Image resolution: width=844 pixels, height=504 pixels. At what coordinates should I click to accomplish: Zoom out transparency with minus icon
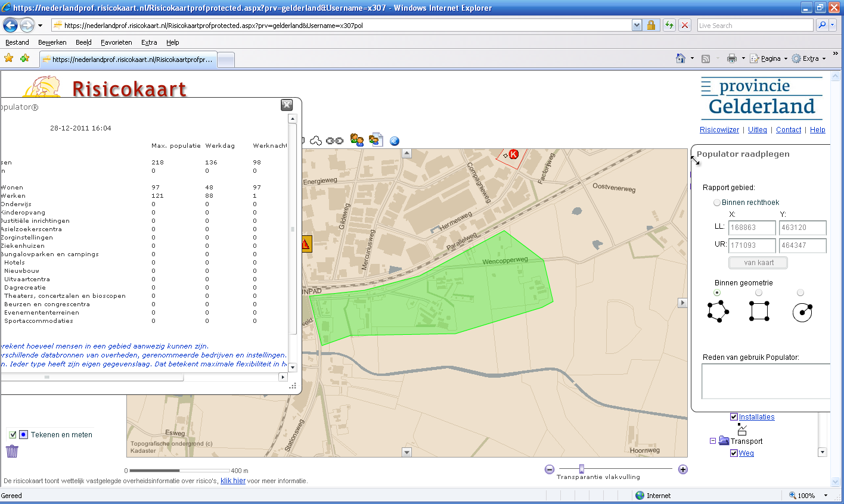click(x=550, y=469)
